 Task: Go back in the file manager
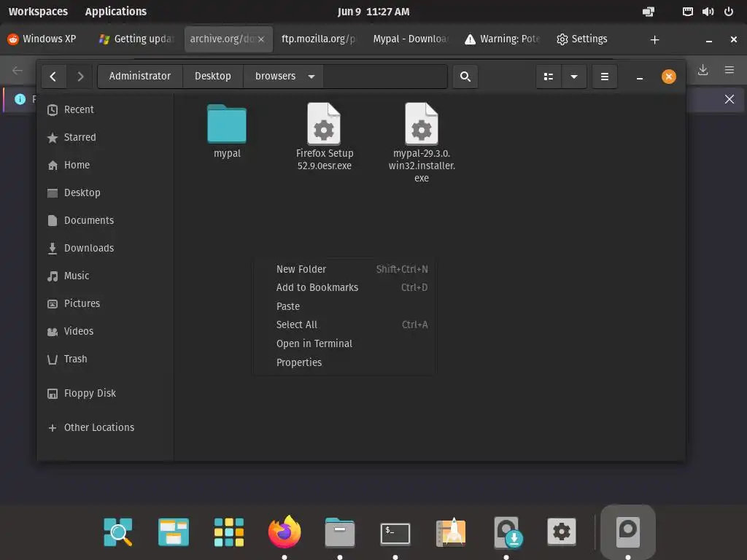tap(53, 76)
